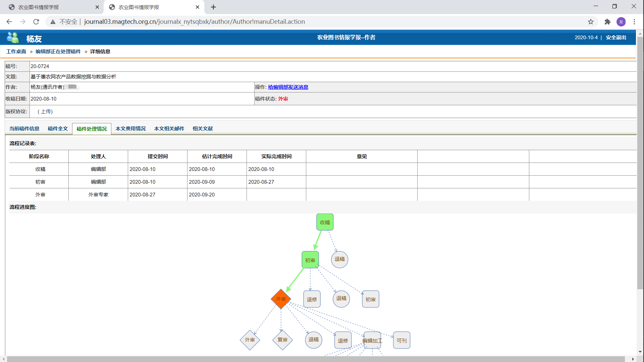The image size is (644, 362).
Task: Click the 可刊 flowchart node
Action: click(x=401, y=340)
